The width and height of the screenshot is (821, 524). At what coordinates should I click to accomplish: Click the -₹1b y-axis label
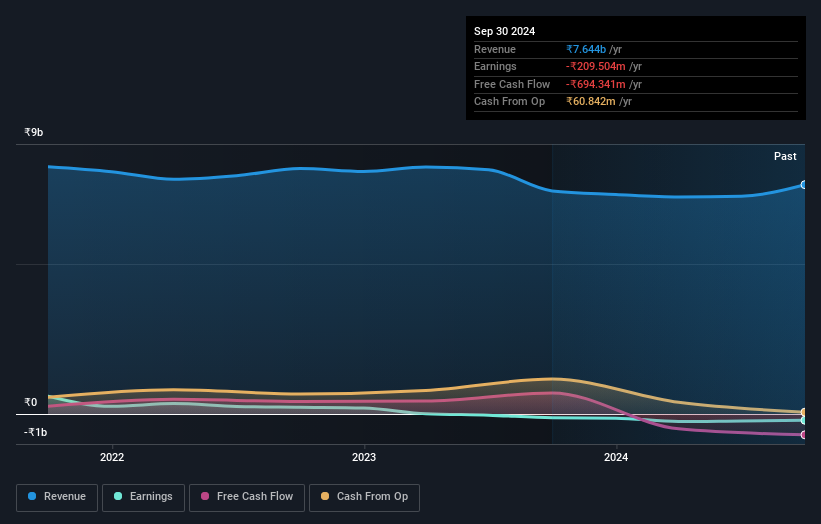36,432
